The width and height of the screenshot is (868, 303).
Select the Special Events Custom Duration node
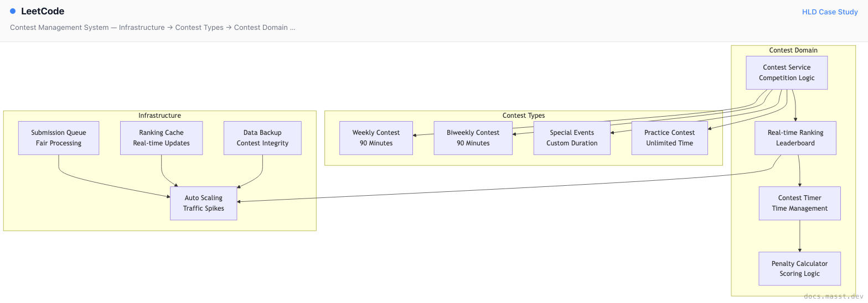(x=572, y=138)
